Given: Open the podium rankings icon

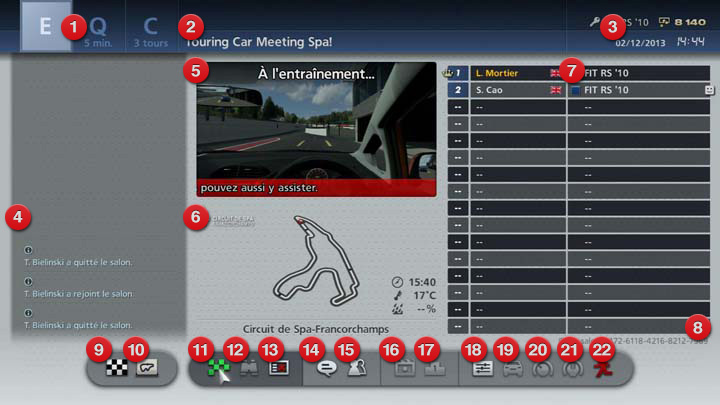Looking at the screenshot, I should point(435,368).
